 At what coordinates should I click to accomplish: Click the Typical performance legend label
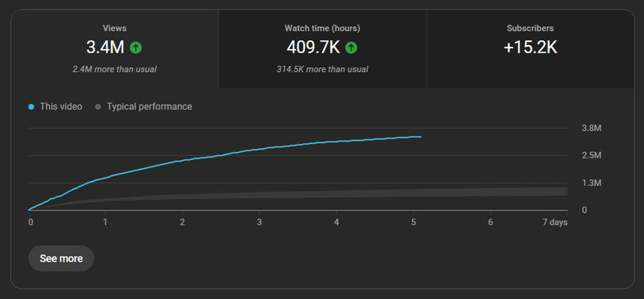(149, 106)
